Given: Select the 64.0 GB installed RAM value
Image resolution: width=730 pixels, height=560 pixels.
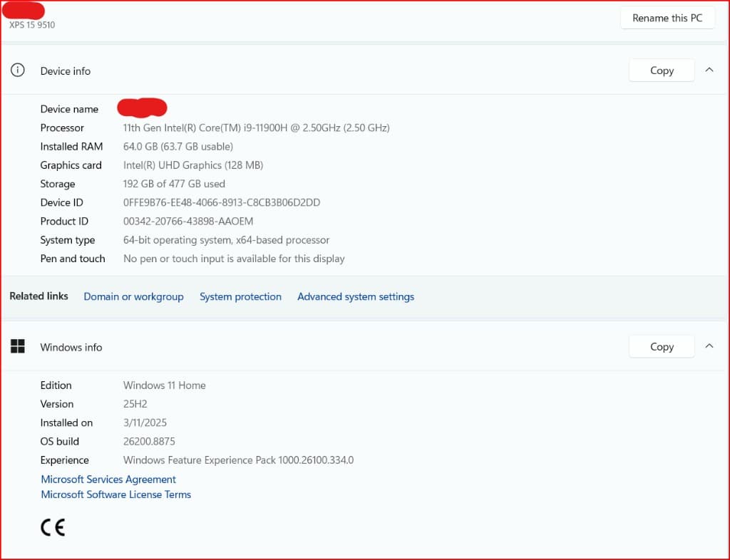Looking at the screenshot, I should coord(178,147).
